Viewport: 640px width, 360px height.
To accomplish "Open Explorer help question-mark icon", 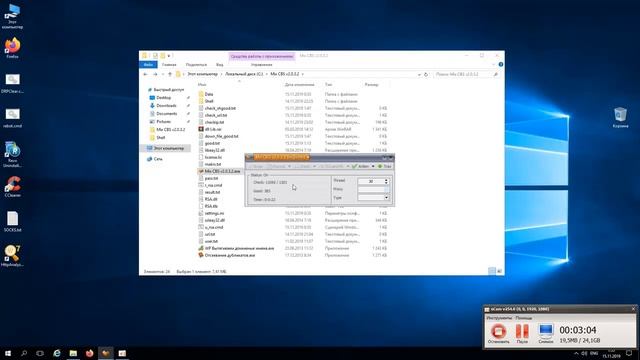I will pyautogui.click(x=500, y=64).
